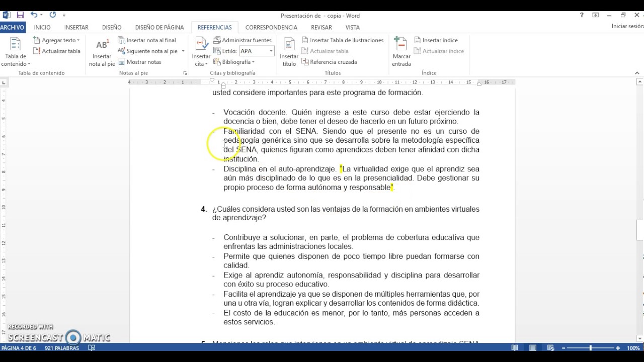The image size is (644, 362).
Task: Click the Save icon in quick access toolbar
Action: (20, 15)
